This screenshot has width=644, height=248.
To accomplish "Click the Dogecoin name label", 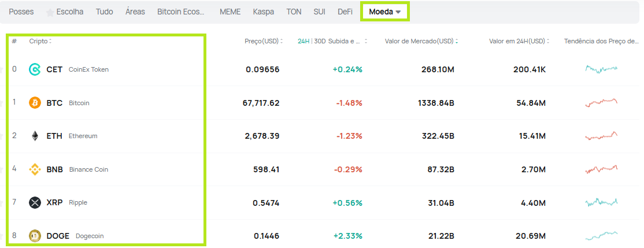I will click(90, 236).
